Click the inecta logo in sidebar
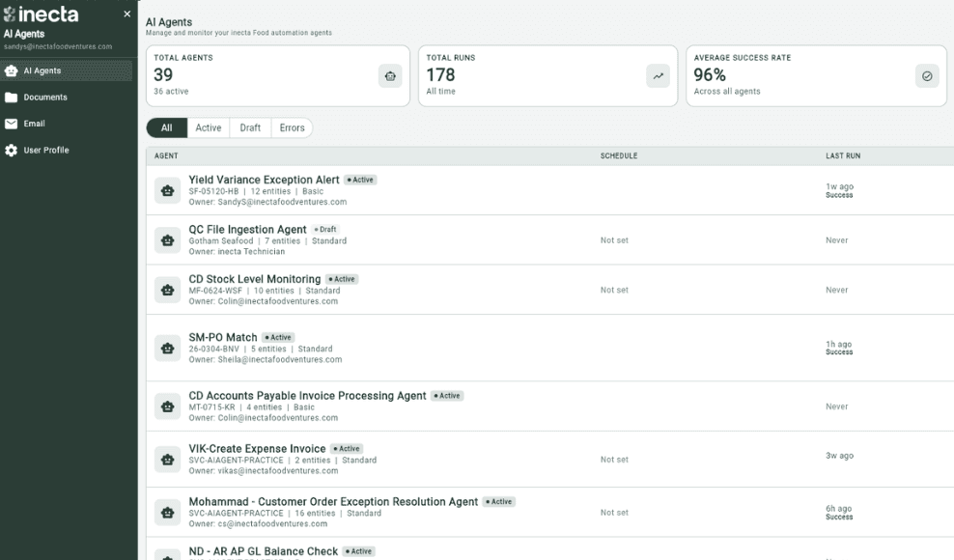 (42, 14)
